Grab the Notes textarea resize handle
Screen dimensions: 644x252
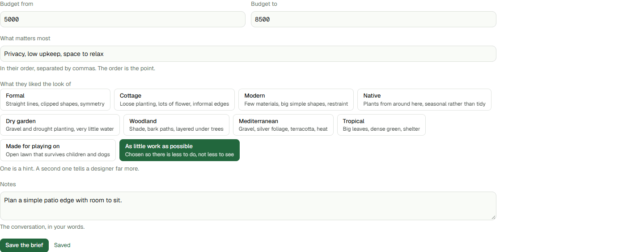(x=493, y=217)
